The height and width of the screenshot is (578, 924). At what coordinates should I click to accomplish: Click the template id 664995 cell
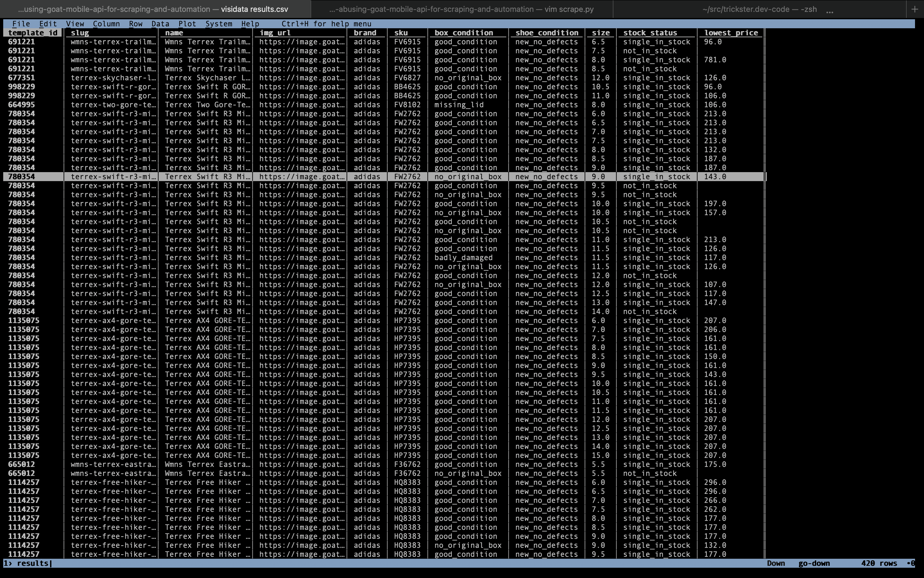[x=21, y=105]
